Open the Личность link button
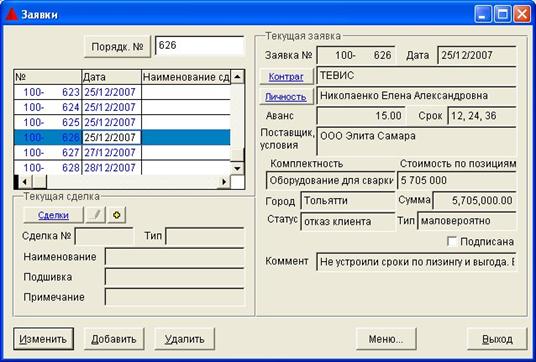The height and width of the screenshot is (362, 536). [x=286, y=97]
